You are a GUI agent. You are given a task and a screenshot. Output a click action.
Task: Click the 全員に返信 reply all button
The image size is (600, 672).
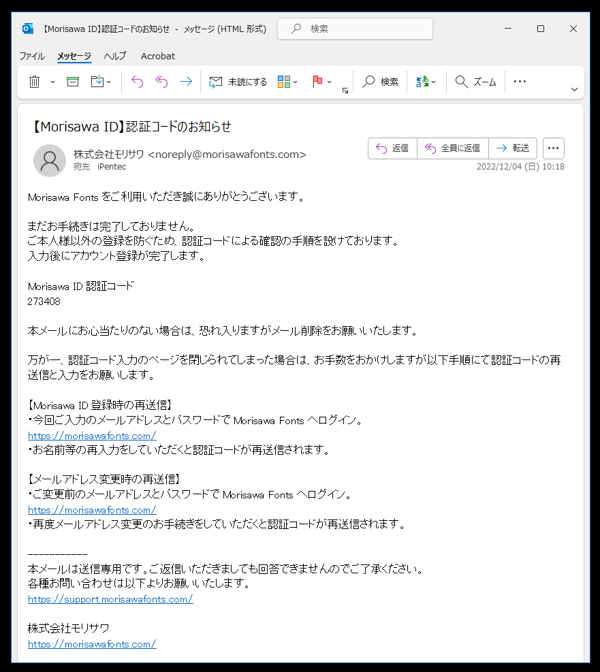click(x=453, y=148)
